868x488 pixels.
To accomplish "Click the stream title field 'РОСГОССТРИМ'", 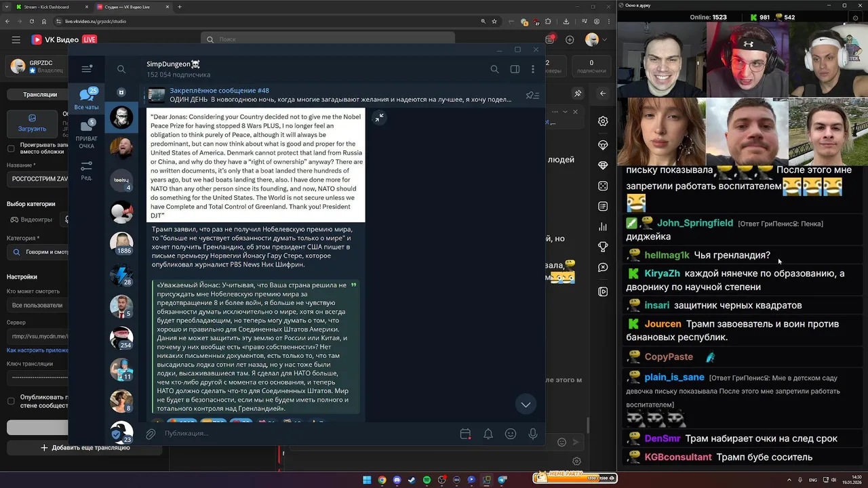I will coord(37,180).
